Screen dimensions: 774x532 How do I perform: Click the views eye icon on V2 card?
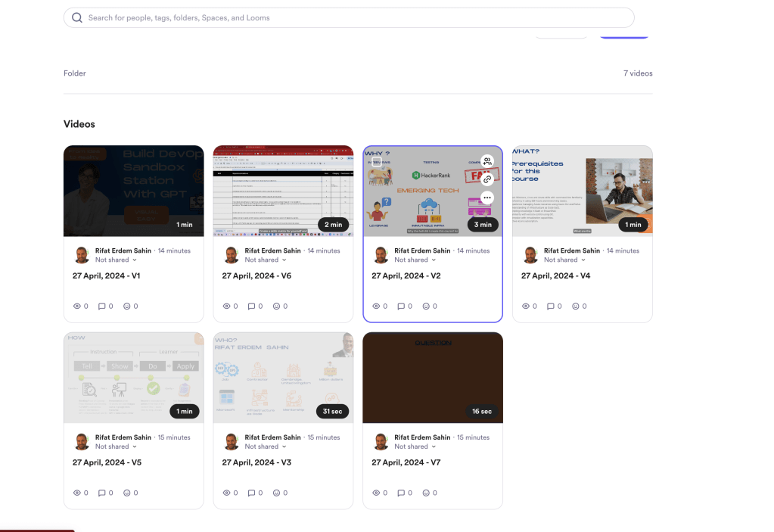[x=376, y=306]
